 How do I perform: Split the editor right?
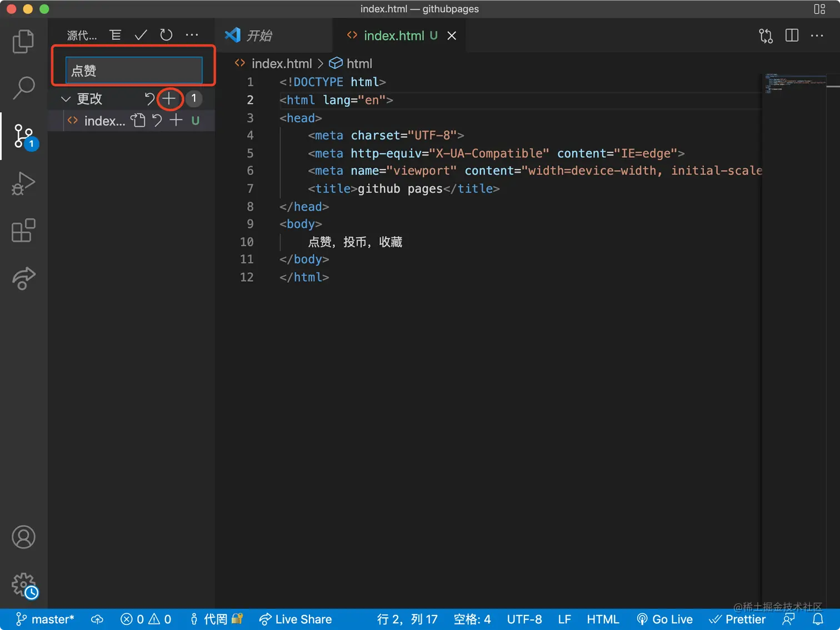pyautogui.click(x=792, y=36)
